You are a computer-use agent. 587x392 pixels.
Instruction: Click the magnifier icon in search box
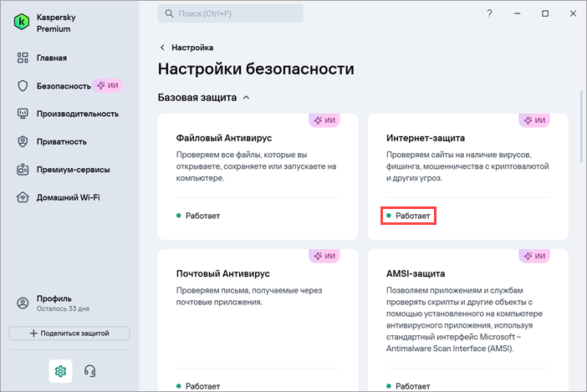169,14
